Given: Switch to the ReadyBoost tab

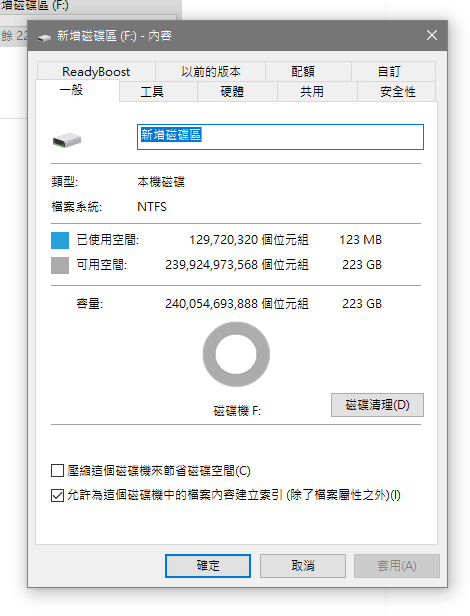Looking at the screenshot, I should tap(96, 72).
